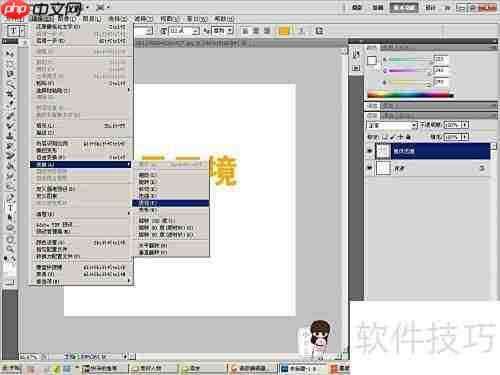Click the highlighted workspace button at top
This screenshot has width=500, height=375.
pyautogui.click(x=404, y=7)
